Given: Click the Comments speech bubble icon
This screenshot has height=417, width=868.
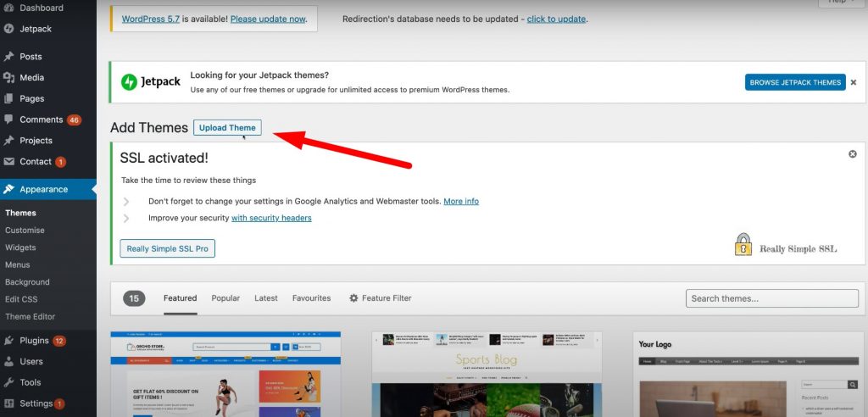Looking at the screenshot, I should pyautogui.click(x=8, y=120).
